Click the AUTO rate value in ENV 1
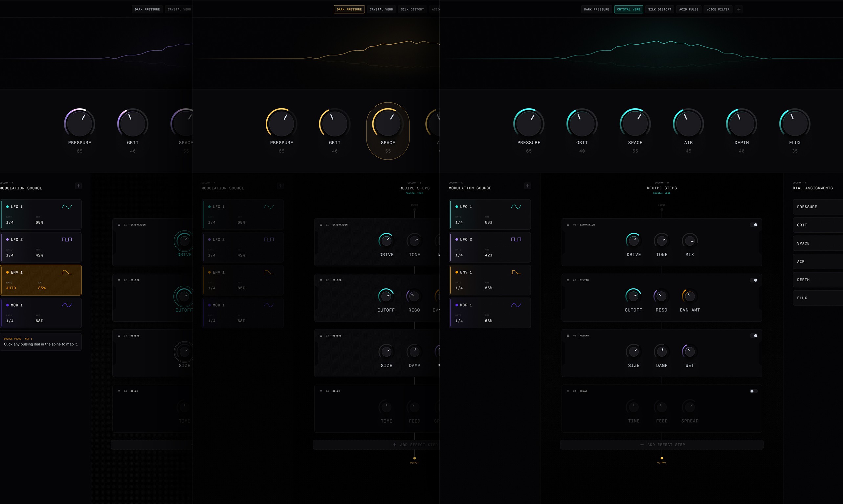The width and height of the screenshot is (843, 504). (x=11, y=288)
